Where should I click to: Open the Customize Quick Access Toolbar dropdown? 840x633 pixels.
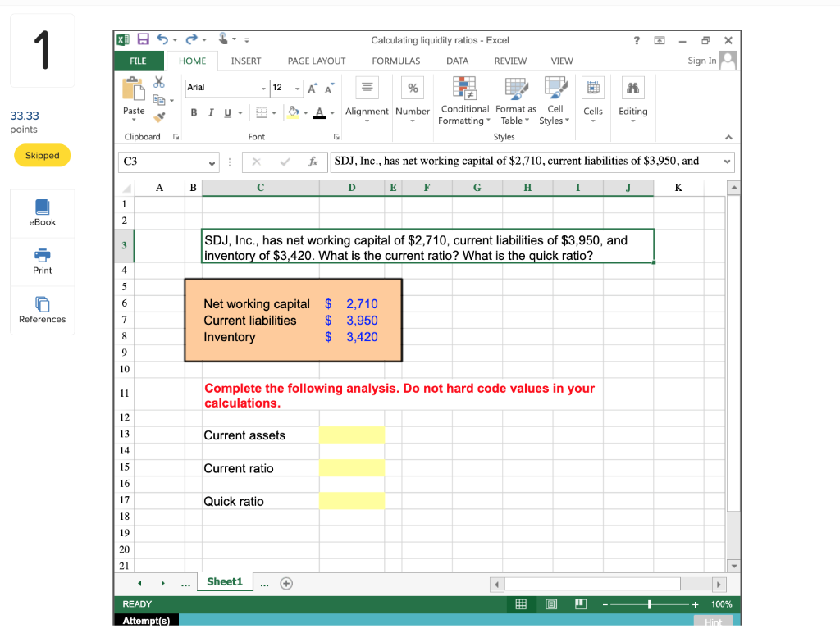[247, 40]
